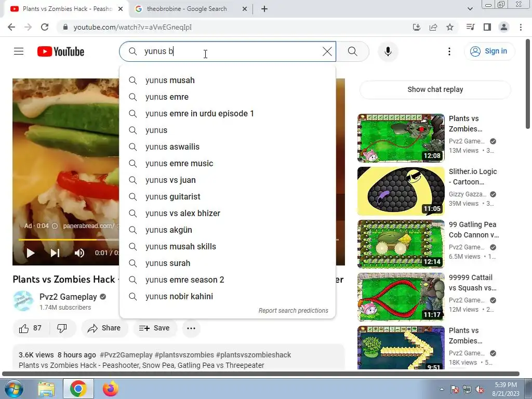Viewport: 532px width, 399px height.
Task: Select suggestion "yunus akgün"
Action: coord(228,230)
